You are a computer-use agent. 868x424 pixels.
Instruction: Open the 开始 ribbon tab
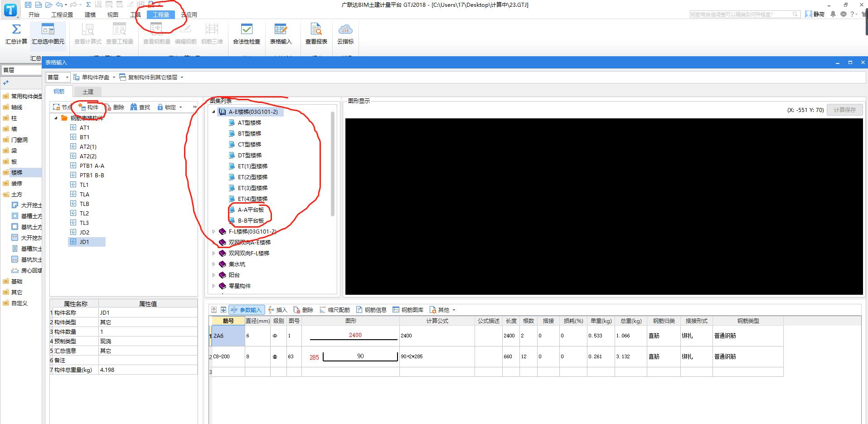tap(34, 15)
